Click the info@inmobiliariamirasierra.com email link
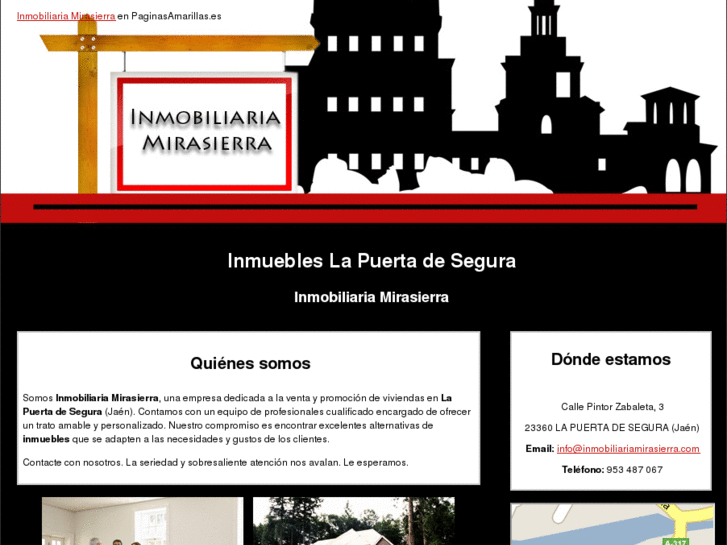The width and height of the screenshot is (727, 545). tap(628, 449)
